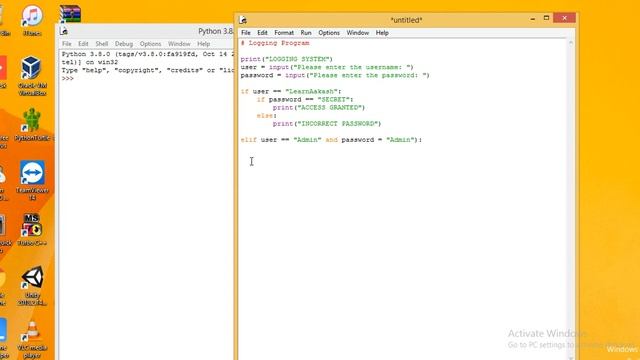Click the Python 3.8 Shell window title
The width and height of the screenshot is (640, 360).
tap(216, 31)
